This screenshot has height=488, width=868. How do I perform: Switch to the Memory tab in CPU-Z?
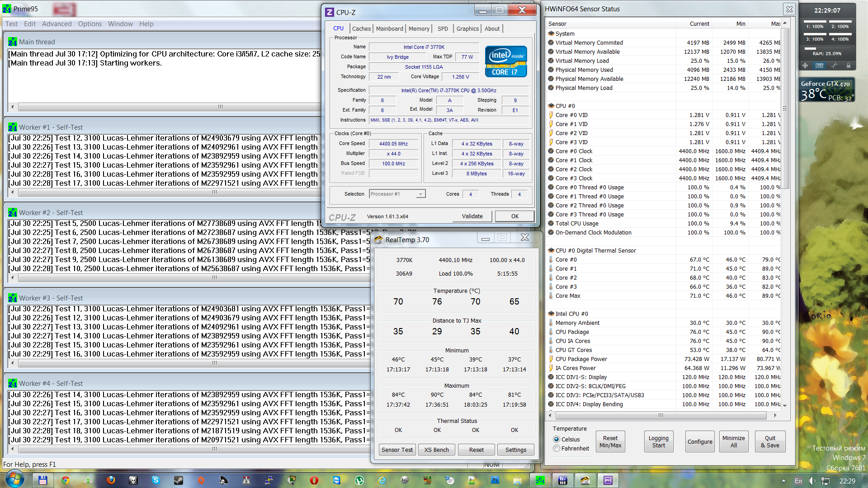(x=419, y=28)
